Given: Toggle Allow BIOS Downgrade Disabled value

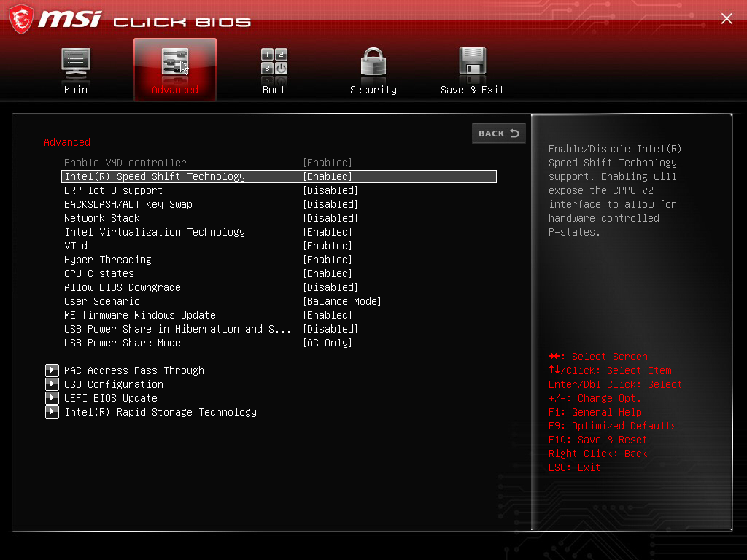Looking at the screenshot, I should (330, 287).
